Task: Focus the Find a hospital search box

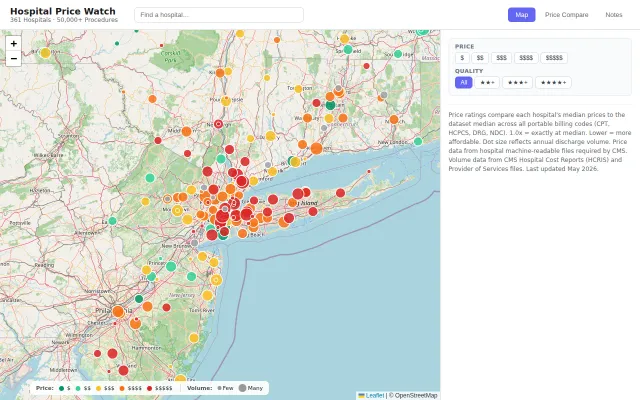Action: [219, 15]
